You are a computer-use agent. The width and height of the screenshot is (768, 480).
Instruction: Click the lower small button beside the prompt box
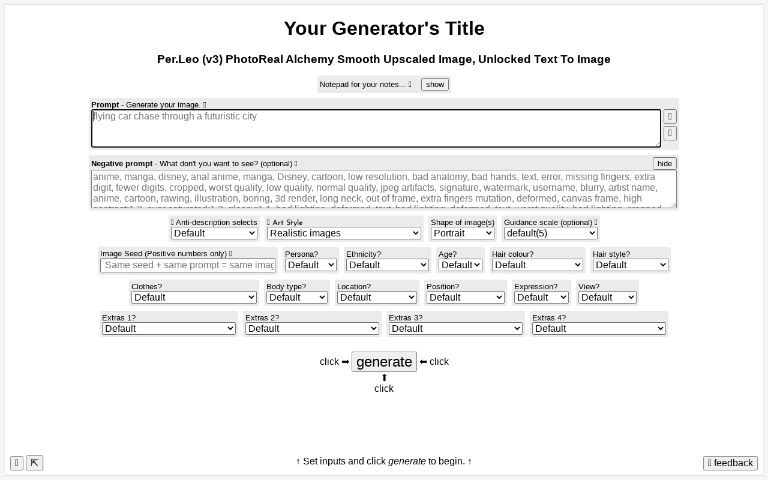[x=670, y=133]
